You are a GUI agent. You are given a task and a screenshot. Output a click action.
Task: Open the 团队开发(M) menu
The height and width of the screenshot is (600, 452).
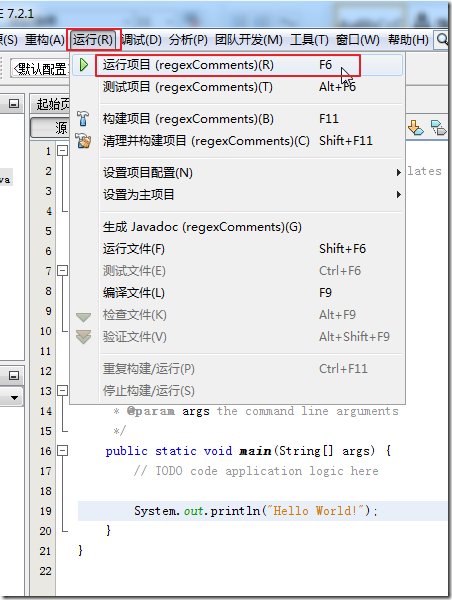pyautogui.click(x=248, y=40)
